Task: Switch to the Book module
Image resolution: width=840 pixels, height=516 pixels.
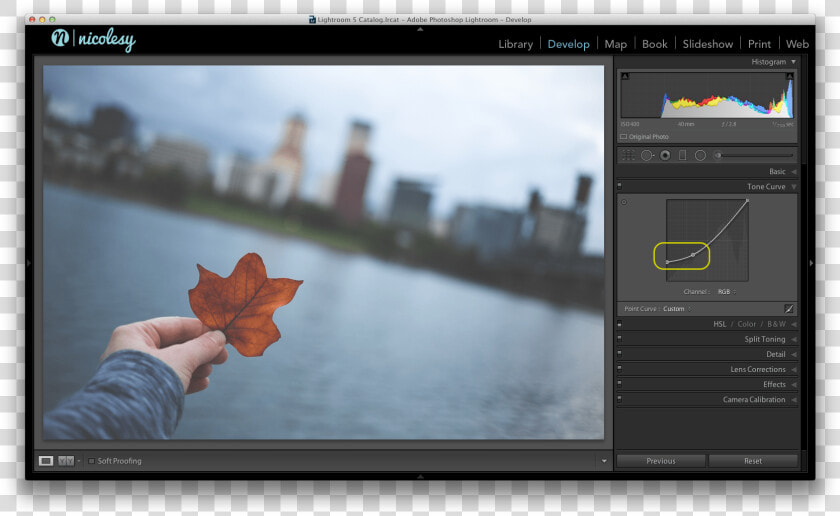Action: tap(655, 44)
